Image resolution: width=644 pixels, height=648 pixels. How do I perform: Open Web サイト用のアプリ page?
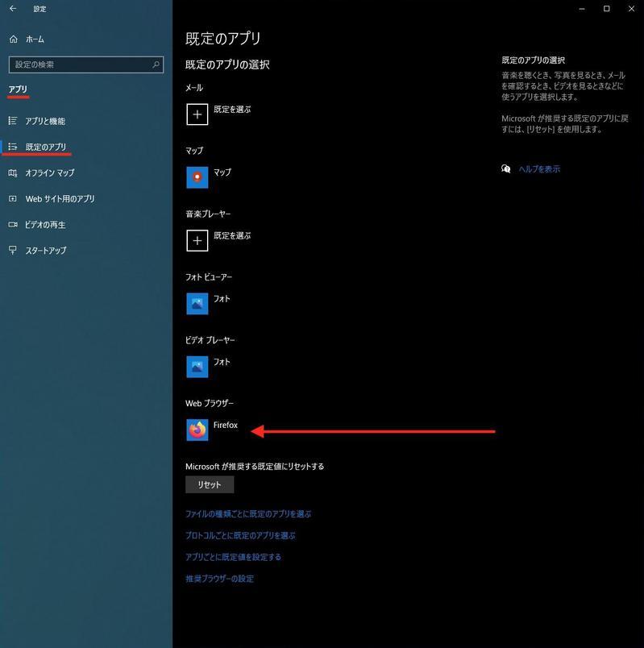[x=60, y=199]
